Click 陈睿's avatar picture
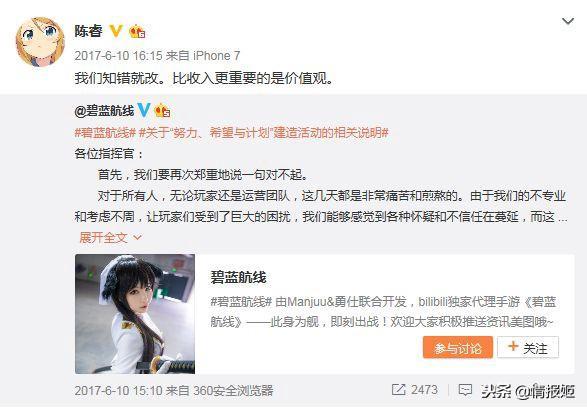 click(40, 42)
